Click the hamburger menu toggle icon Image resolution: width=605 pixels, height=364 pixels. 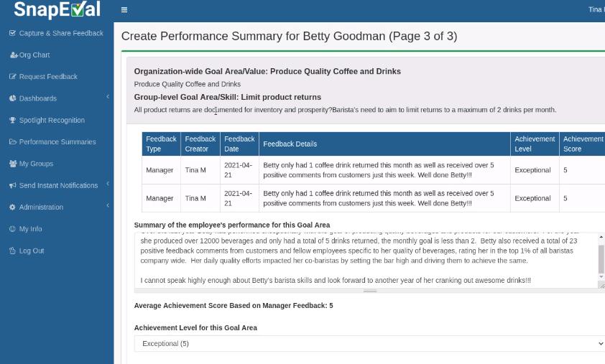coord(124,10)
